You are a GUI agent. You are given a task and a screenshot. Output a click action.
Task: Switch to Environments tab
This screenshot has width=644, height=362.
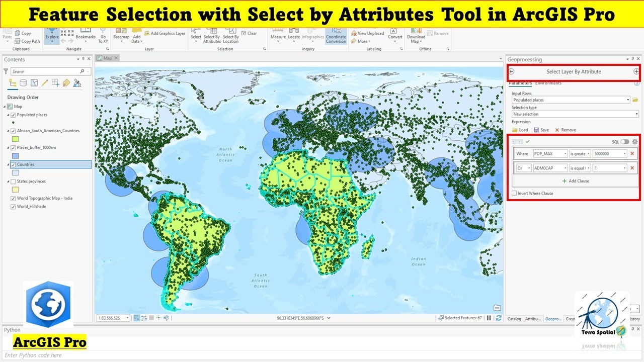pos(548,83)
